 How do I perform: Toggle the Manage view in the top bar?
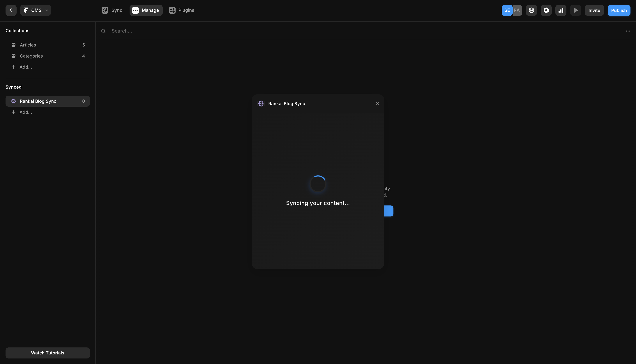tap(146, 10)
